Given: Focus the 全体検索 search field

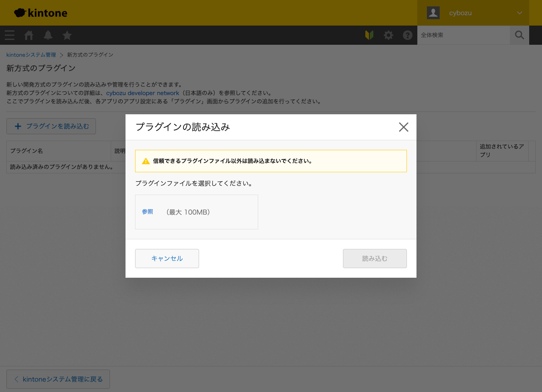Looking at the screenshot, I should [x=464, y=35].
